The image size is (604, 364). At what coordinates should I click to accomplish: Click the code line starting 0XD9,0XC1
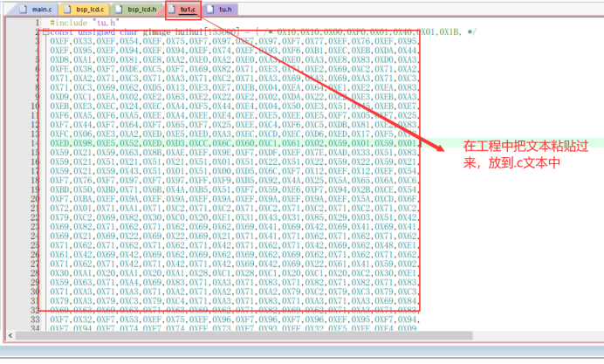tap(234, 97)
